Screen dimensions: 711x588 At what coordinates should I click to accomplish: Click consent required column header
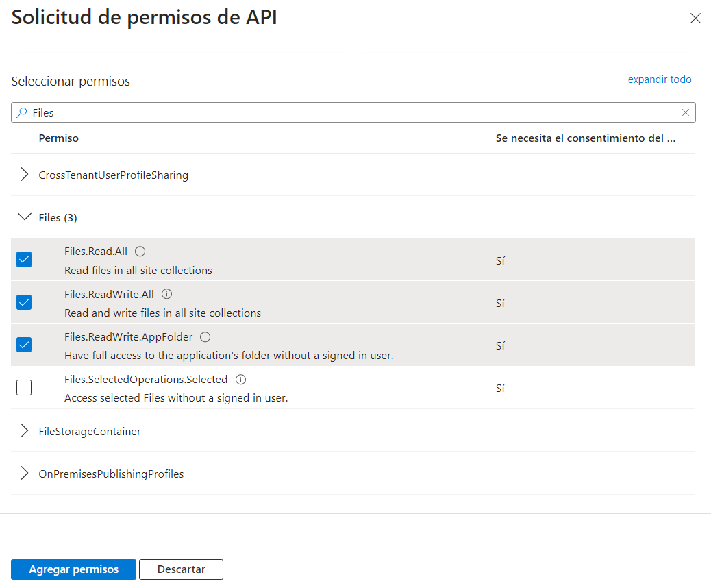(585, 138)
